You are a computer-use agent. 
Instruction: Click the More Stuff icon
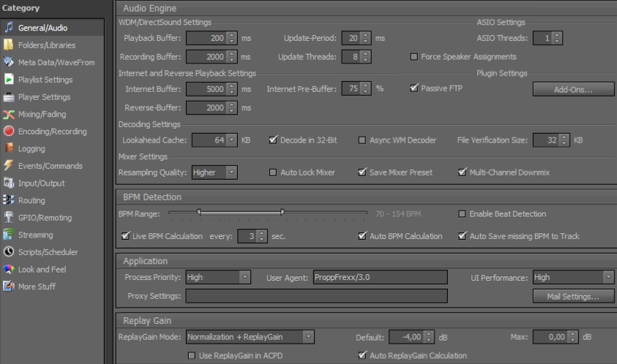[x=9, y=287]
